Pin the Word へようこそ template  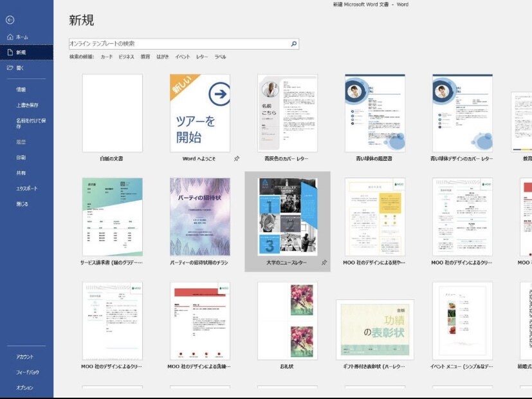click(237, 158)
